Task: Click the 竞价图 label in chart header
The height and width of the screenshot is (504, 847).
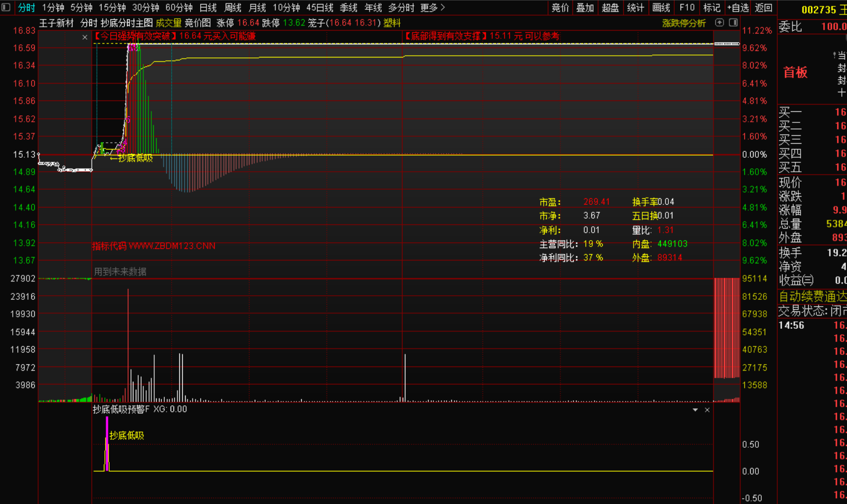Action: 198,23
